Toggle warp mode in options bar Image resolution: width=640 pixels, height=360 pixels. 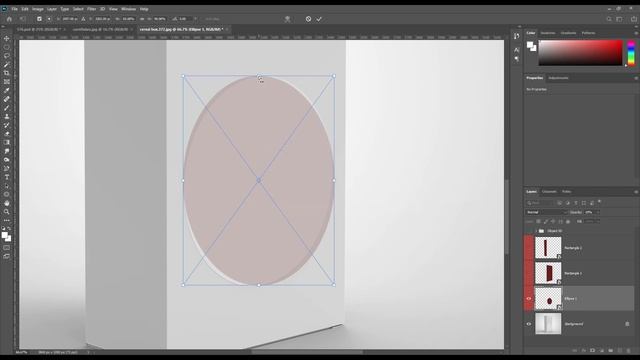pyautogui.click(x=287, y=19)
